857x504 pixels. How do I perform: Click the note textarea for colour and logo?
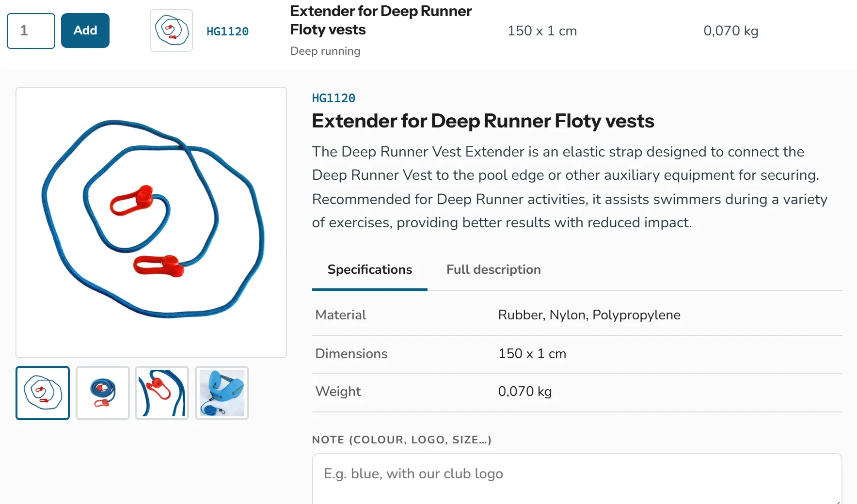577,479
